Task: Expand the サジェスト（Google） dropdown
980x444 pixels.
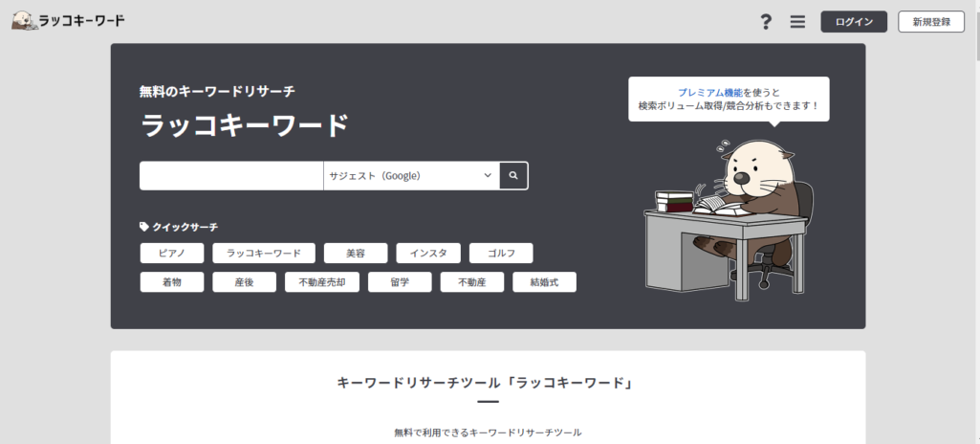Action: click(x=411, y=176)
